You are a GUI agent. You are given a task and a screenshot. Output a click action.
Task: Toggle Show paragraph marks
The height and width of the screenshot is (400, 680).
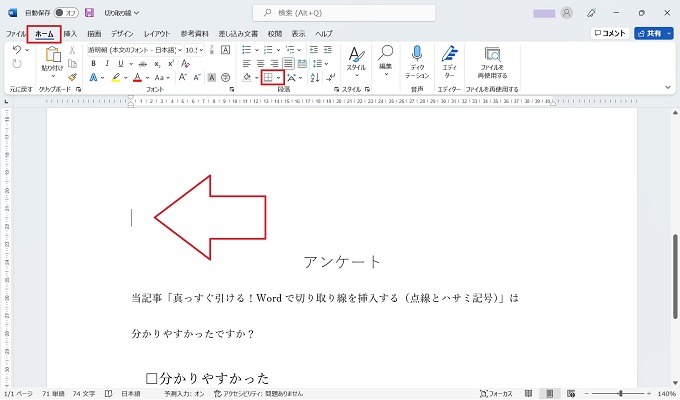coord(330,78)
